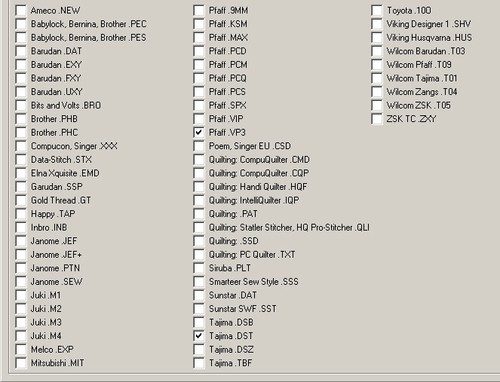500x382 pixels.
Task: Tick the Sunstar SWF .SST checkbox
Action: [x=199, y=309]
